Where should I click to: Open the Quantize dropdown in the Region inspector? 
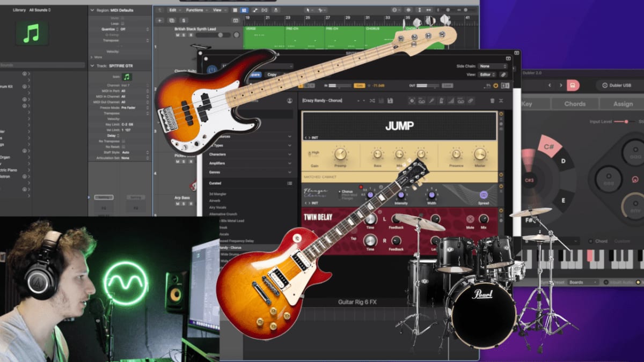123,29
